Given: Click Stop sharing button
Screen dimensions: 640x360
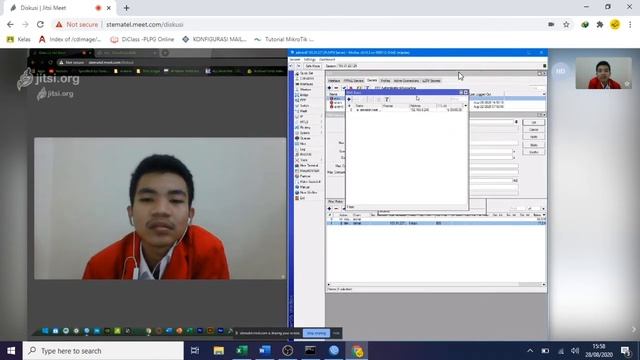Looking at the screenshot, I should click(316, 333).
